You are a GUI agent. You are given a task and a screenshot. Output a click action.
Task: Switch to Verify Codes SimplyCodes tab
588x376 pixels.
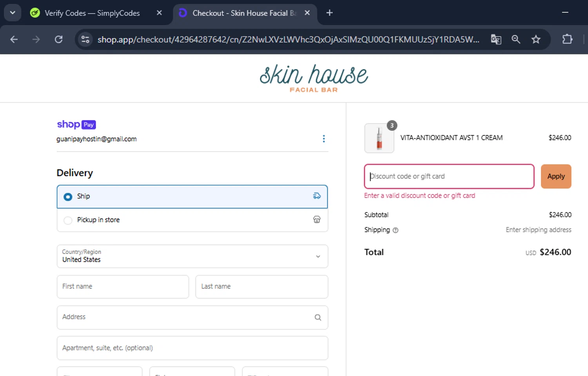click(92, 13)
